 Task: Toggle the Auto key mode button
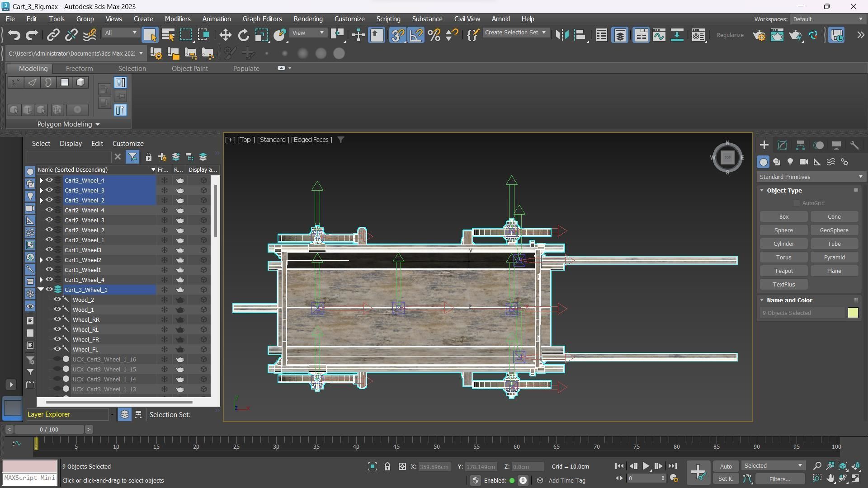pyautogui.click(x=726, y=466)
